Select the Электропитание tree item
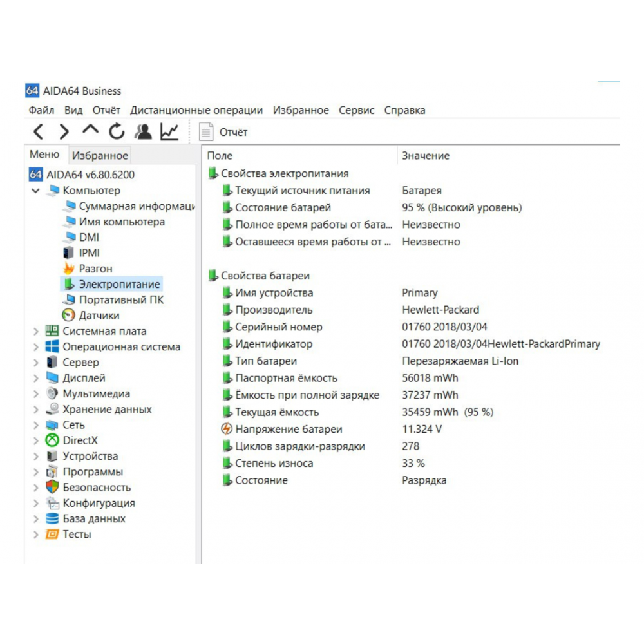Viewport: 644px width, 644px height. click(x=120, y=284)
